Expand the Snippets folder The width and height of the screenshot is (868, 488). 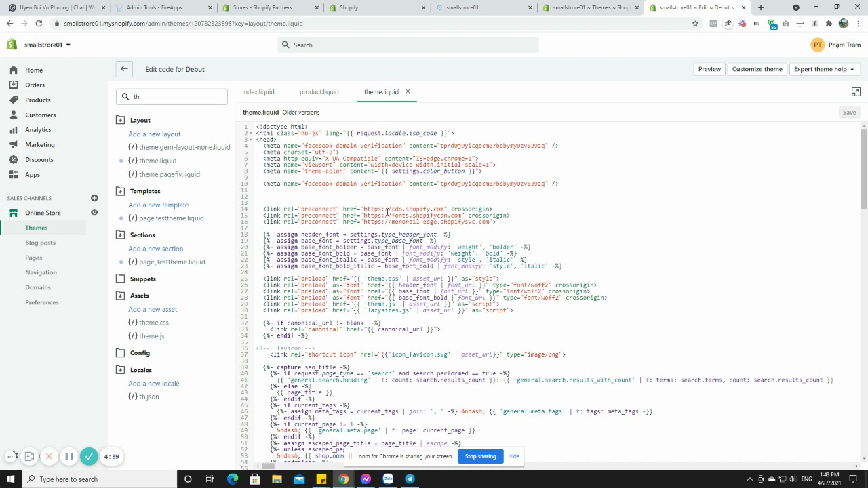142,279
